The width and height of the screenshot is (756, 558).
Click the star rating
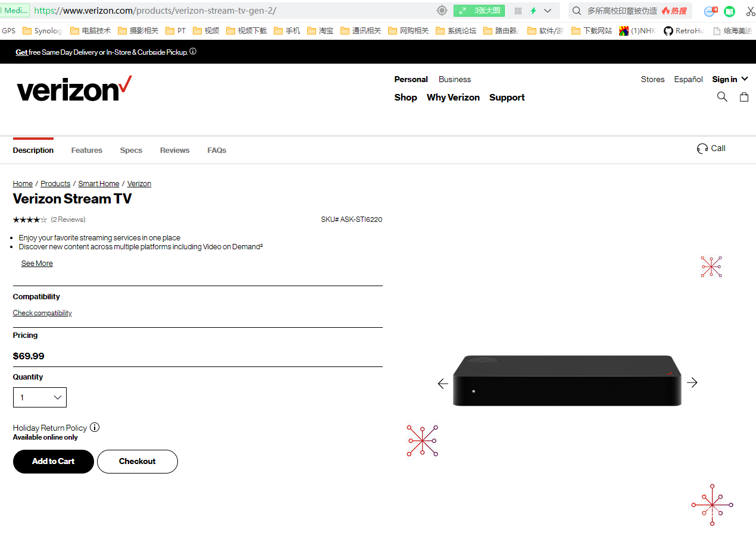[x=30, y=220]
